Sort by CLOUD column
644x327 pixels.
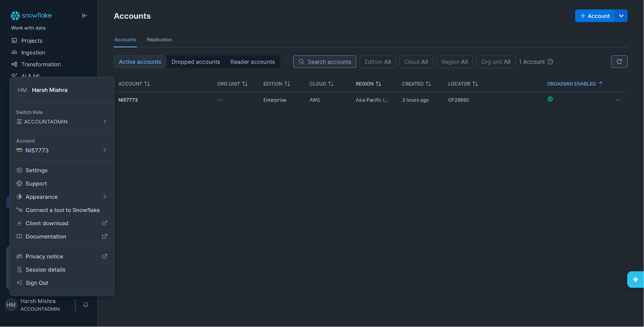pyautogui.click(x=322, y=84)
